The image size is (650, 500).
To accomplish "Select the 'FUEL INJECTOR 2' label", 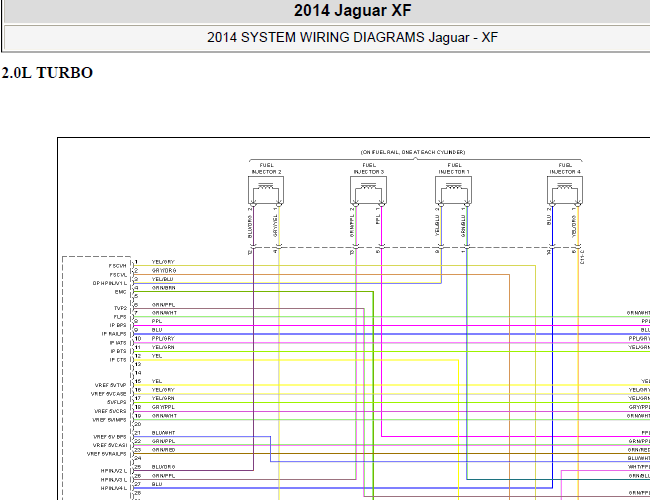I will point(267,168).
